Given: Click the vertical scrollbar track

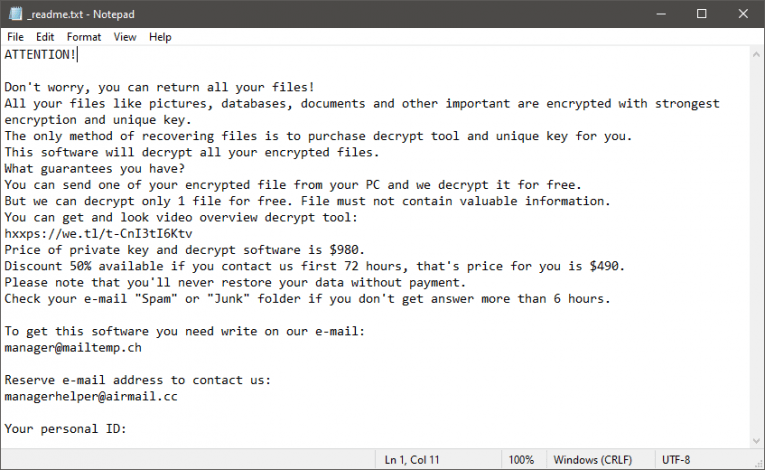Looking at the screenshot, I should coord(757,250).
